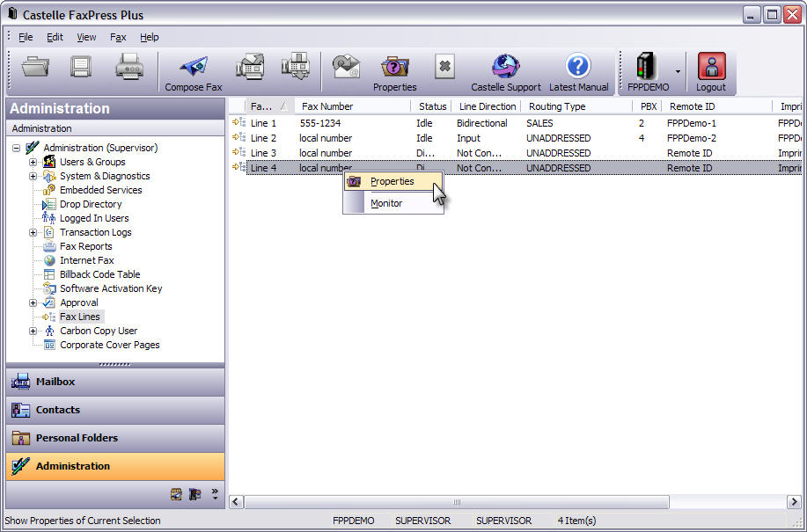Select the Approval tree item
This screenshot has height=532, width=807.
78,302
